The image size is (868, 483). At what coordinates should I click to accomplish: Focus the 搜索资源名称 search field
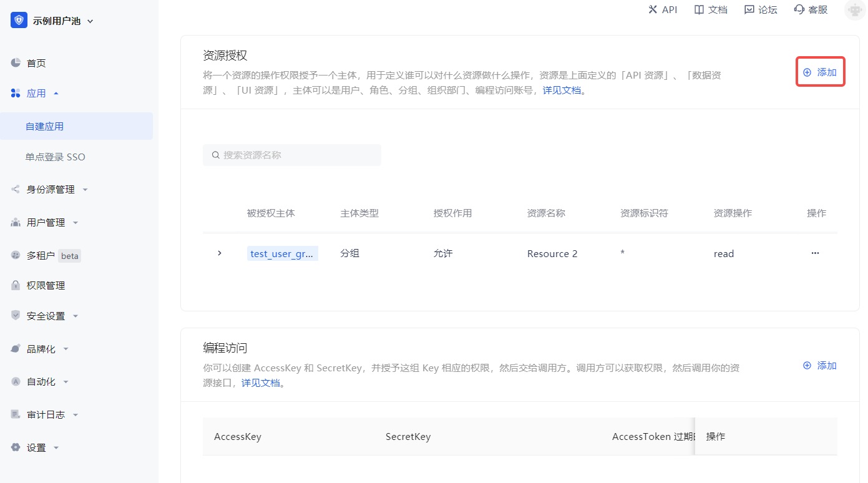point(292,155)
